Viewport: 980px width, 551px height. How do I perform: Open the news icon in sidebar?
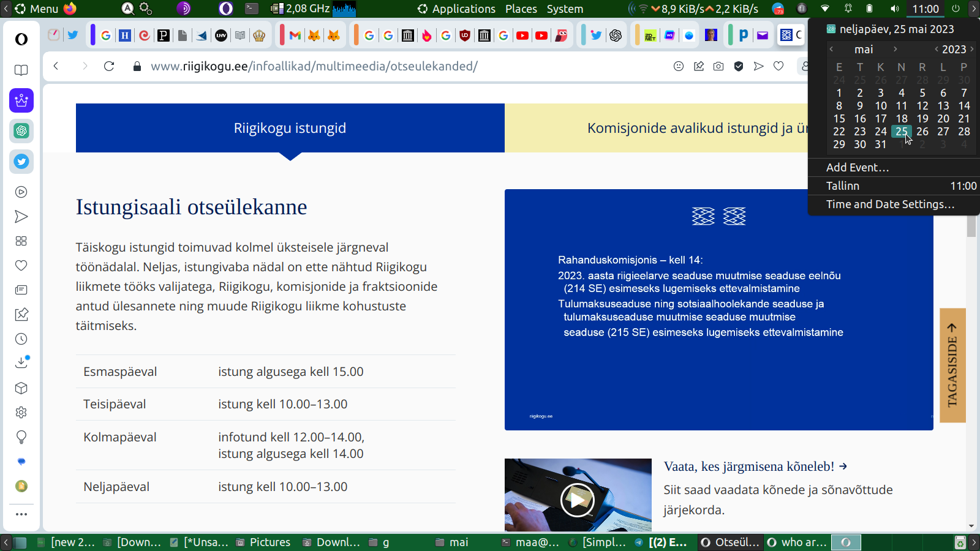pyautogui.click(x=21, y=290)
